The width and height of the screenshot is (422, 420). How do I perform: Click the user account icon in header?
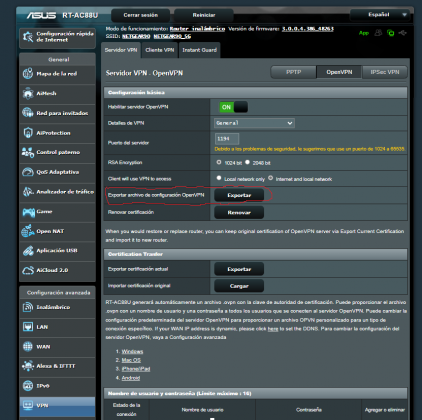pos(378,33)
